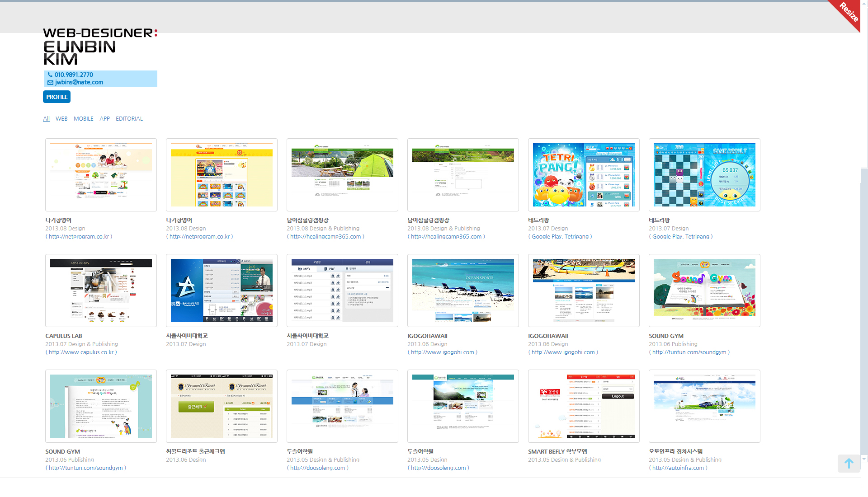Visit the http://autoinfra.com link
Image resolution: width=868 pixels, height=497 pixels.
click(678, 468)
